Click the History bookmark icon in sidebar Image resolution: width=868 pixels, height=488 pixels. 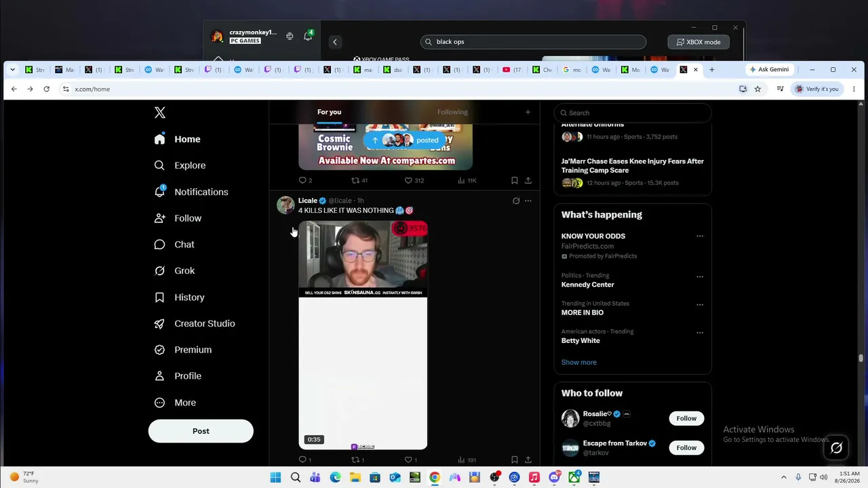click(x=159, y=297)
